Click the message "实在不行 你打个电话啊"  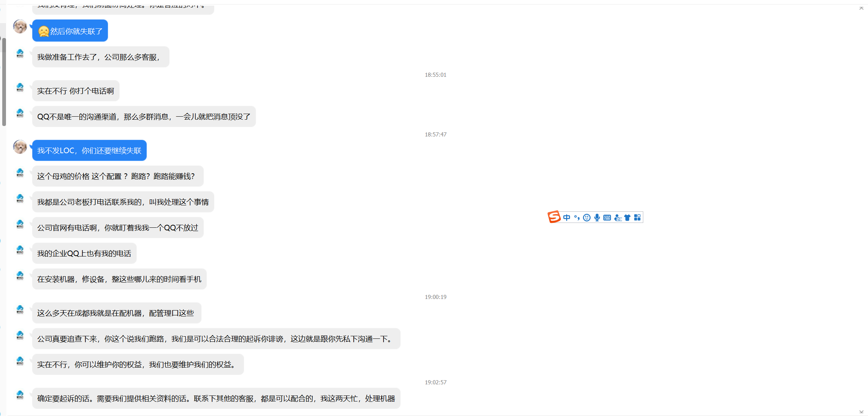76,91
